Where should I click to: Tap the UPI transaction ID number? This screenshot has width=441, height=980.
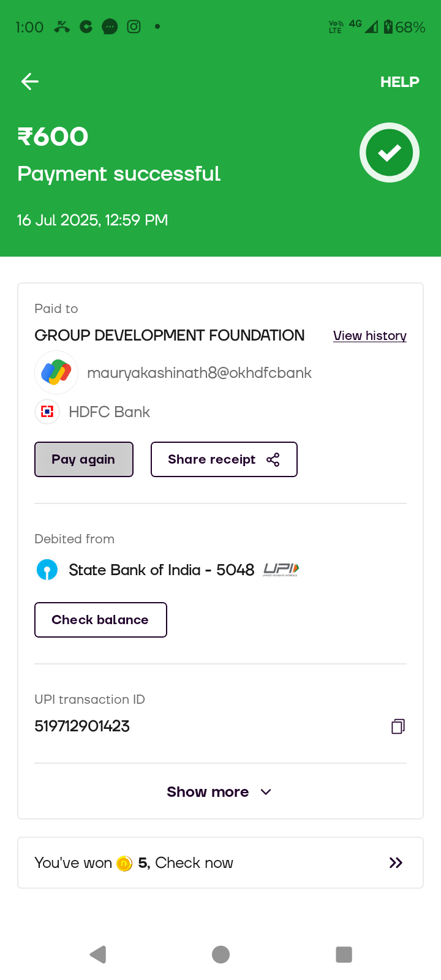click(x=82, y=726)
